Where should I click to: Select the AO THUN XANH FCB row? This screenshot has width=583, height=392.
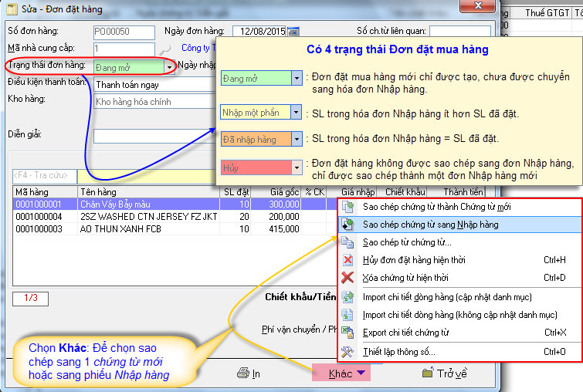click(124, 229)
